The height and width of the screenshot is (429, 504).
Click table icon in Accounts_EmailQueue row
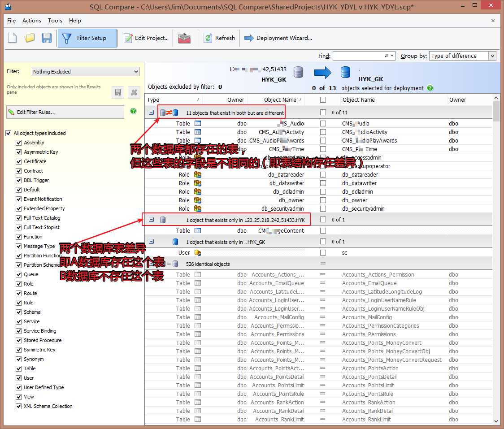coord(198,283)
